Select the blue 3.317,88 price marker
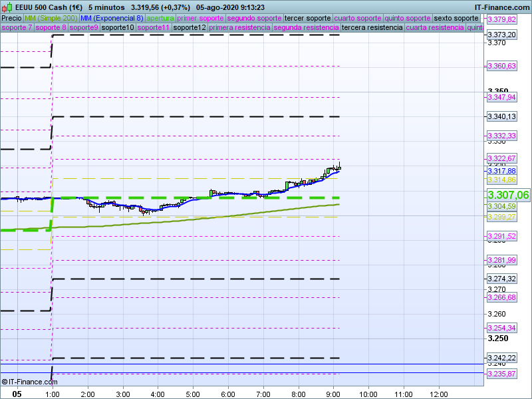532x399 pixels. pos(501,171)
